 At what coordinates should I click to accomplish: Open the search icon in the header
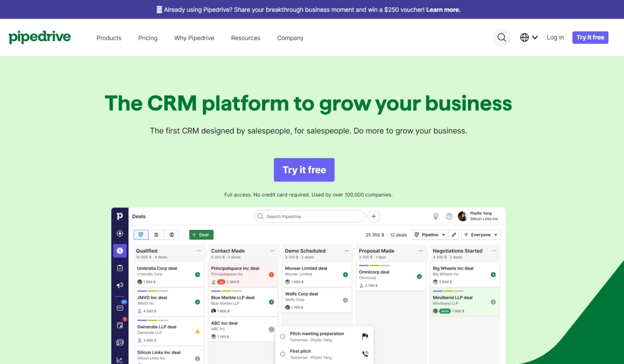[x=501, y=37]
